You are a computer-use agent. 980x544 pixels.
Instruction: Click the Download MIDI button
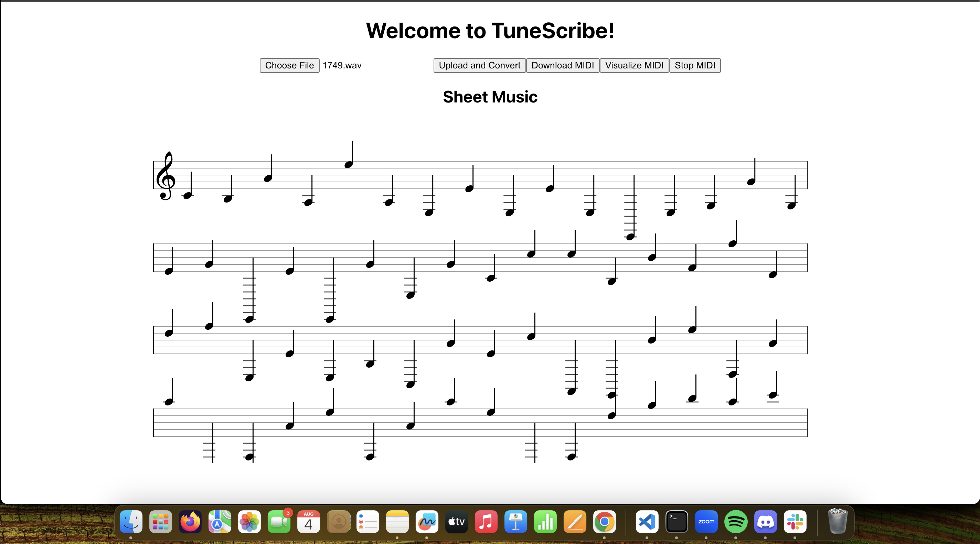562,65
